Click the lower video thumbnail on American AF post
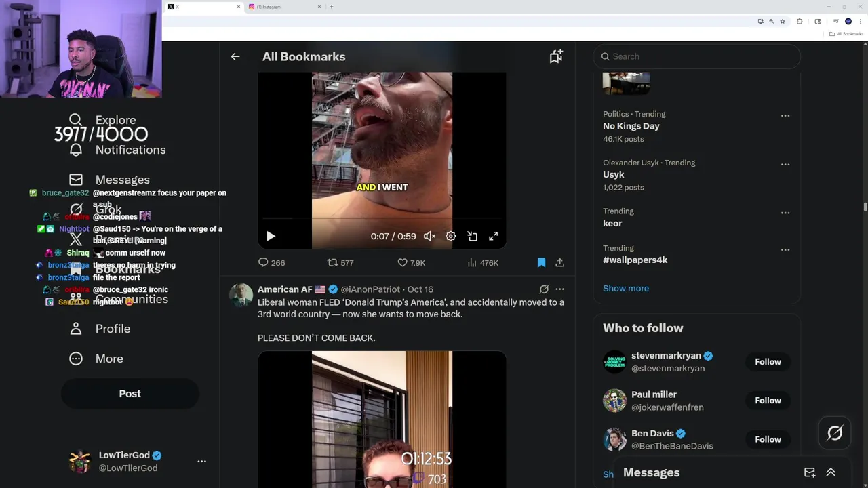This screenshot has height=488, width=868. [382, 419]
